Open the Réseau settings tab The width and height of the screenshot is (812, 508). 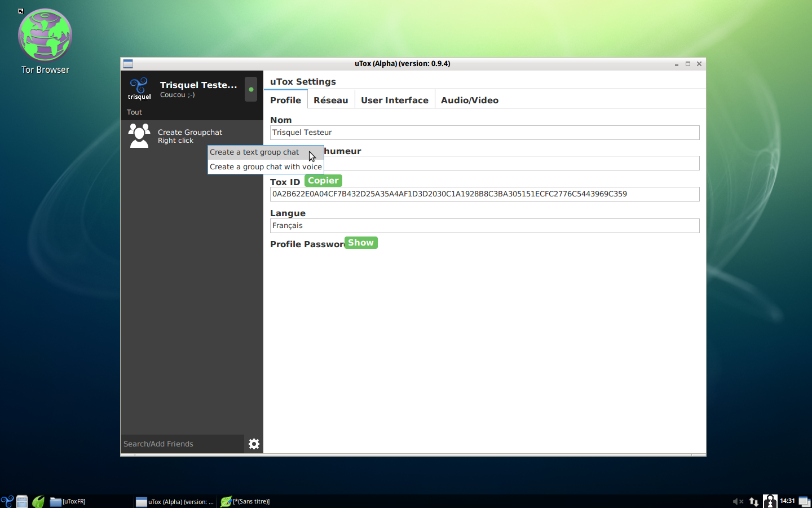click(x=331, y=100)
